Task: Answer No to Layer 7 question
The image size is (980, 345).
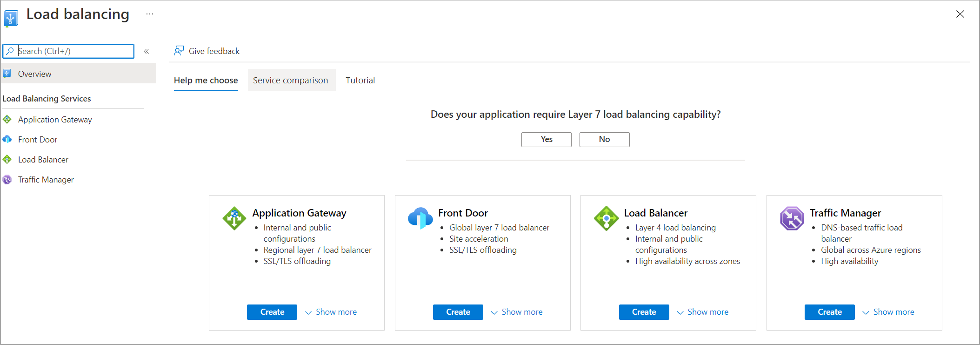Action: [x=605, y=139]
